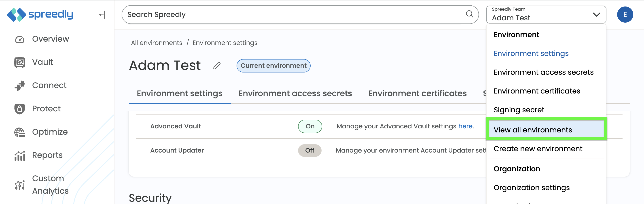Toggle the Advanced Vault On switch
The width and height of the screenshot is (644, 204).
coord(310,126)
